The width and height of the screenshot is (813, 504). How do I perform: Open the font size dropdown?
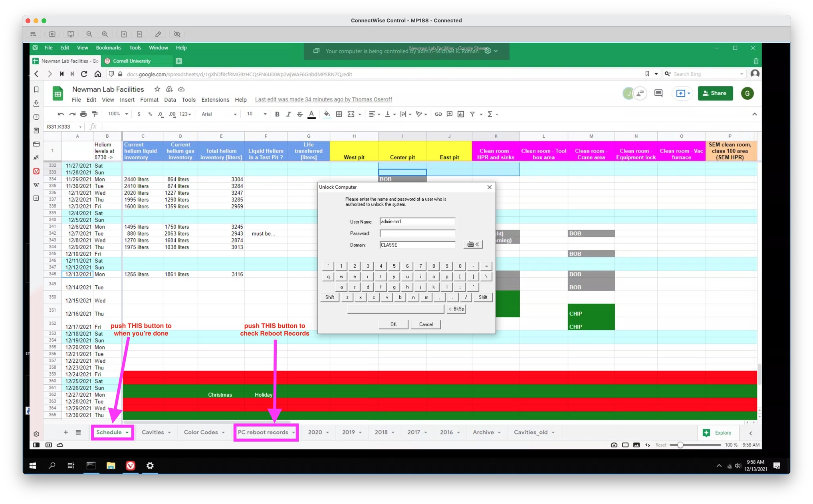click(x=256, y=114)
